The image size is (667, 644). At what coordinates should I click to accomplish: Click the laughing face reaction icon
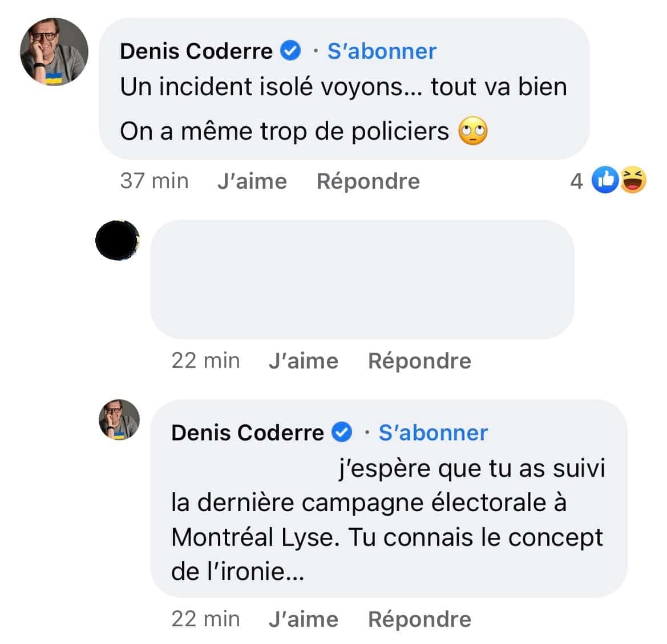coord(633,181)
